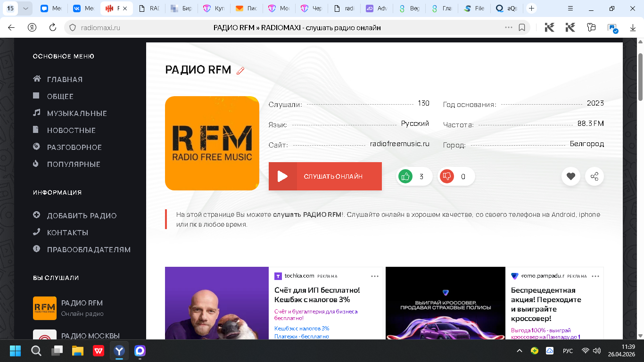The height and width of the screenshot is (362, 644).
Task: Switch to the VK tab
Action: pyautogui.click(x=83, y=8)
